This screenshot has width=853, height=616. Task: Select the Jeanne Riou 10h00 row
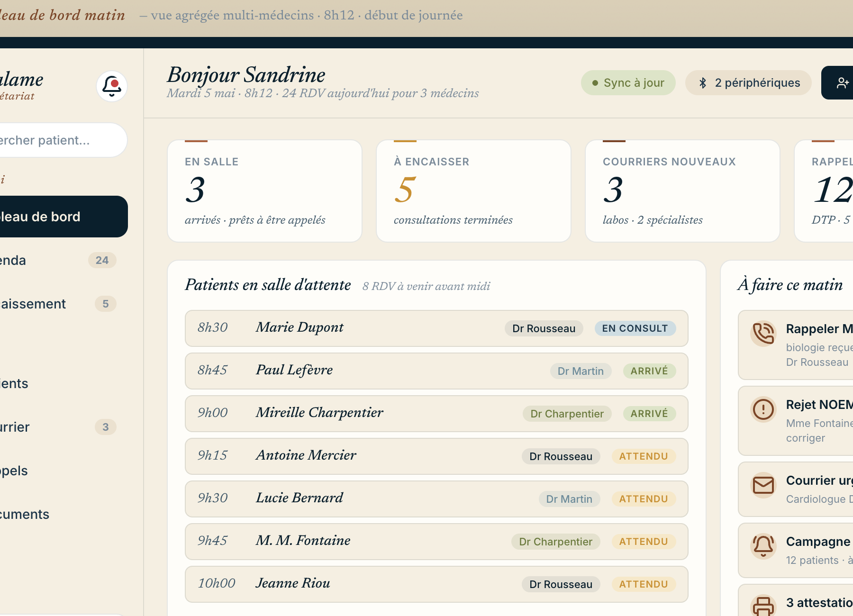click(x=436, y=584)
